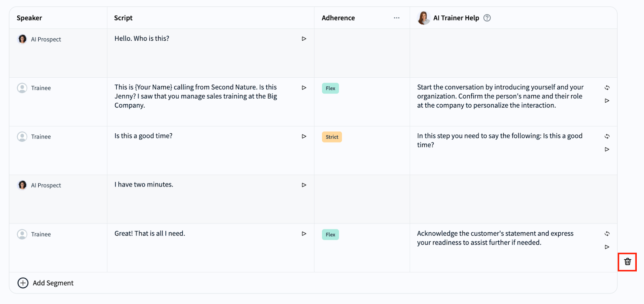Play the "Hello. Who is this?" script line
This screenshot has height=304, width=644.
tap(304, 39)
